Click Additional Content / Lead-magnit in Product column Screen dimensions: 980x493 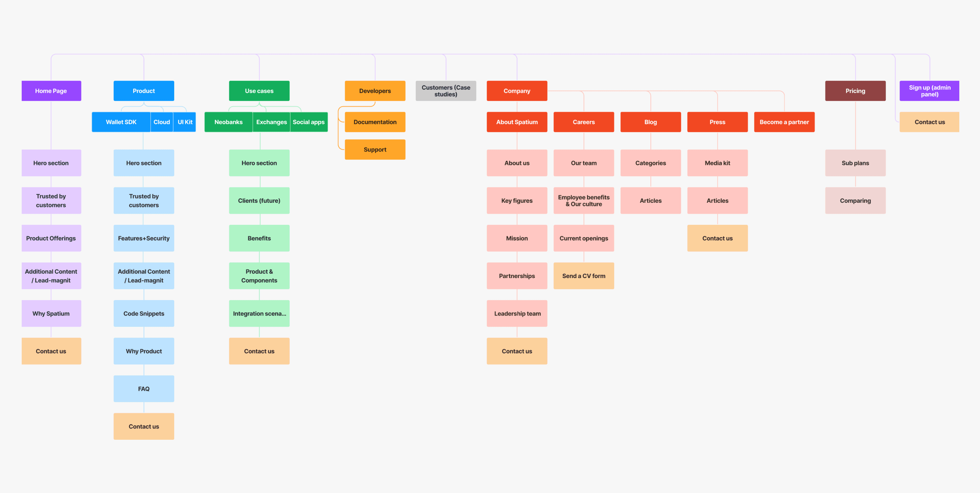pos(144,276)
